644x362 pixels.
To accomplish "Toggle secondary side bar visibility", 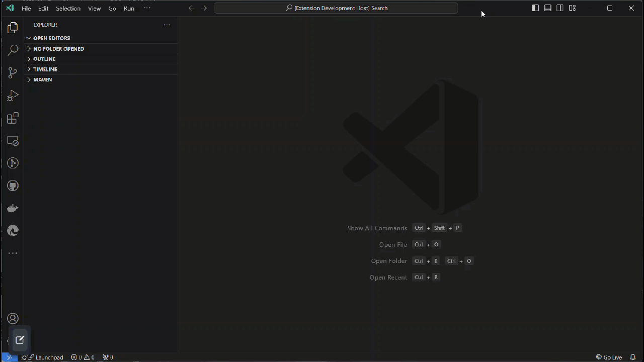I will pyautogui.click(x=560, y=8).
